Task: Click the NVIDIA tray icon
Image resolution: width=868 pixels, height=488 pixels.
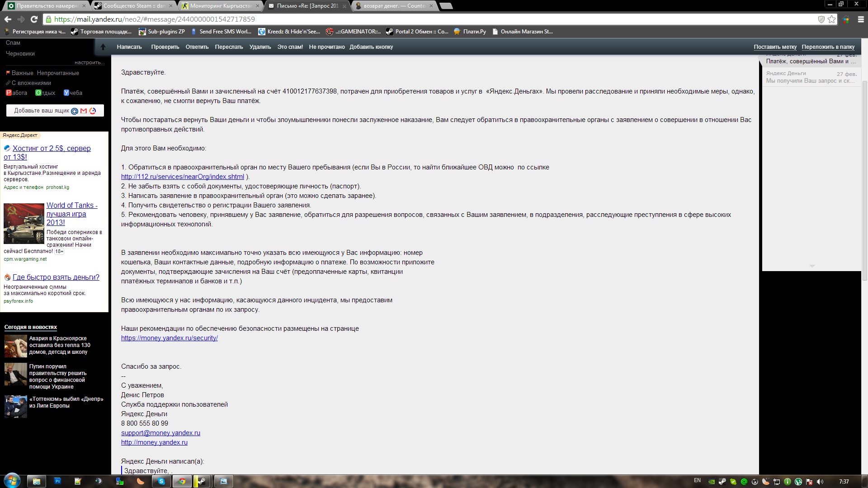Action: pos(712,482)
